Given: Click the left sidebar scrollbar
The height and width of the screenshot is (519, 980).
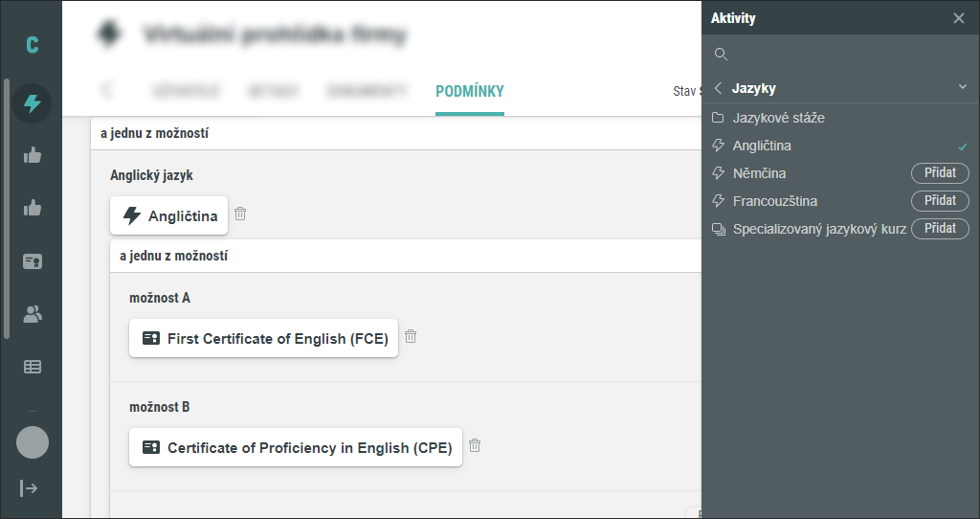Looking at the screenshot, I should 7,208.
